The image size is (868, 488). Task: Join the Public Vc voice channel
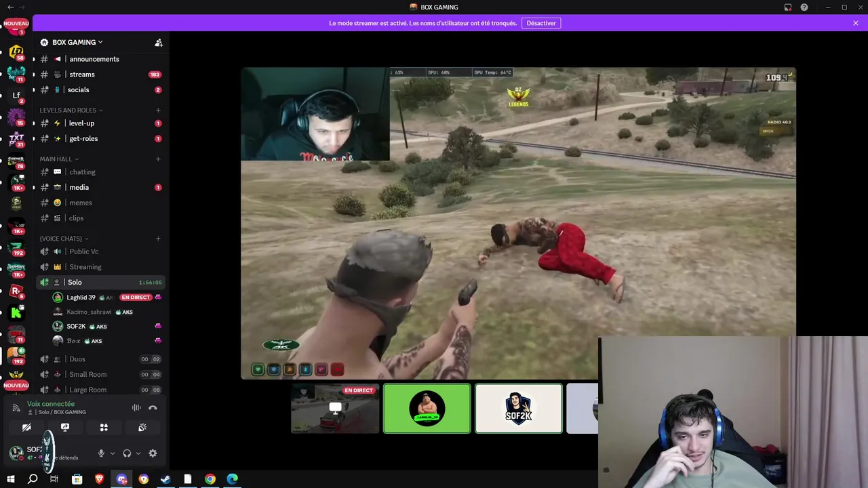pos(100,251)
